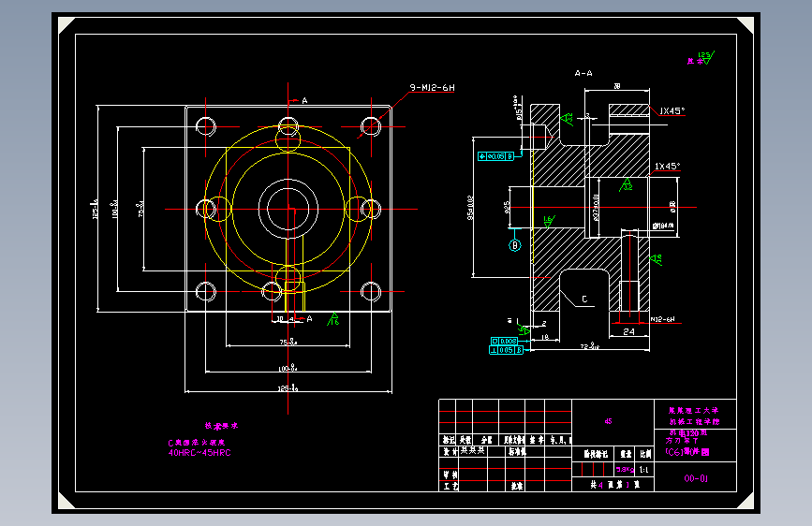The image size is (812, 526).
Task: Click the datum B circle symbol
Action: coord(515,245)
